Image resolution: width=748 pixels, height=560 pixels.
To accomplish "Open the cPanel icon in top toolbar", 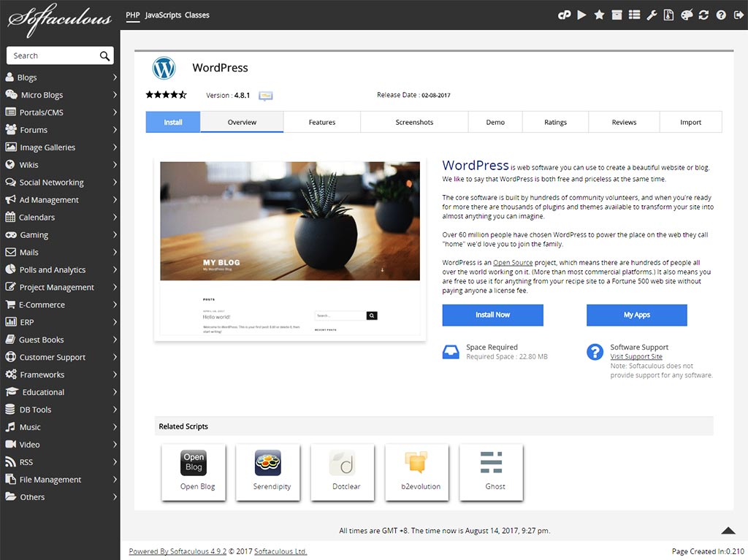I will click(564, 15).
